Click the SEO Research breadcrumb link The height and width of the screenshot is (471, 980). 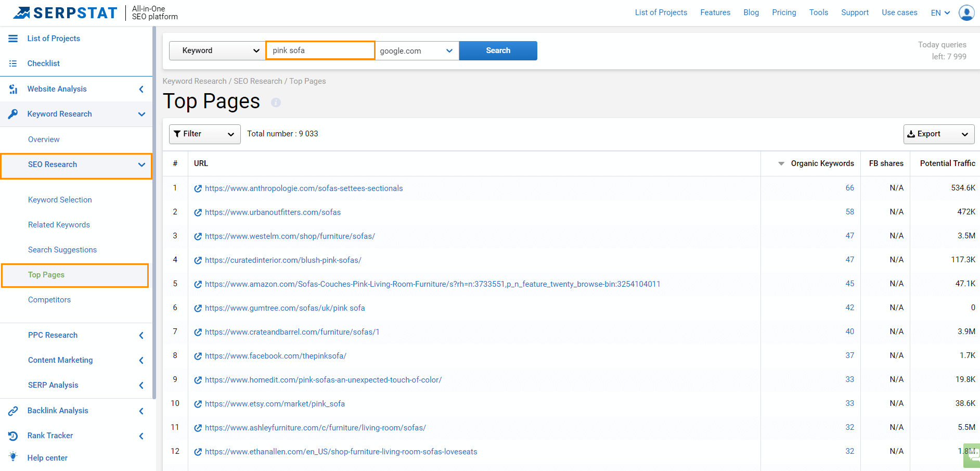click(258, 81)
